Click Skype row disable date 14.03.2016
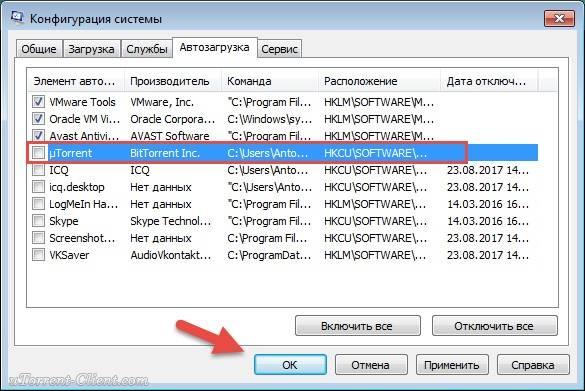 point(488,221)
